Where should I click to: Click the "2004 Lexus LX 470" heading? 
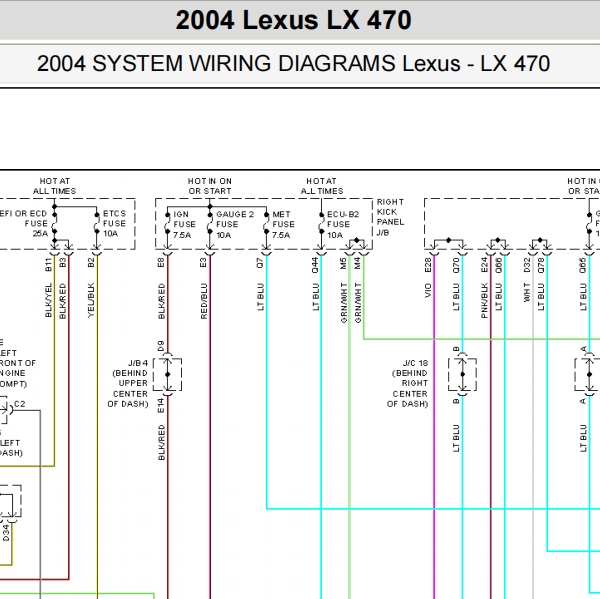(x=293, y=20)
